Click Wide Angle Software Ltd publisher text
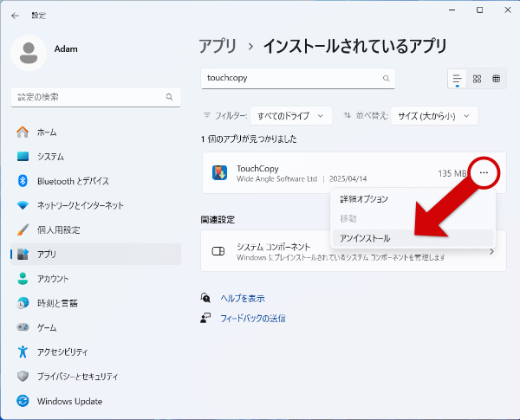The height and width of the screenshot is (420, 520). (x=277, y=179)
